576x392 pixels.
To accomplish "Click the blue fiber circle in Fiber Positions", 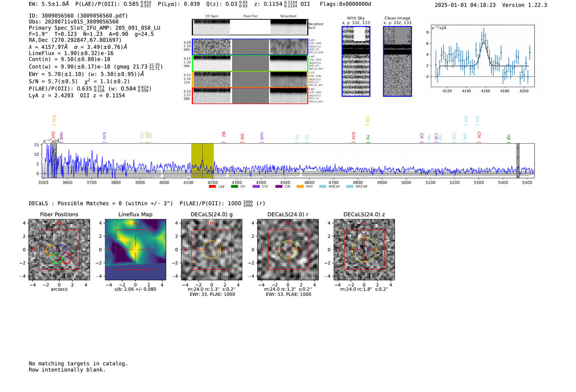I will [61, 249].
